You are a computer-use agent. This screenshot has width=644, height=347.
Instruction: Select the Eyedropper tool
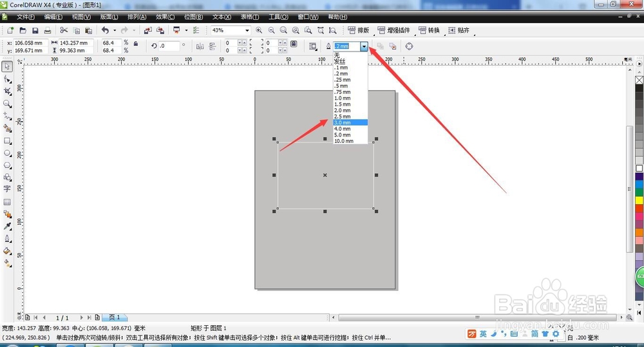[7, 226]
